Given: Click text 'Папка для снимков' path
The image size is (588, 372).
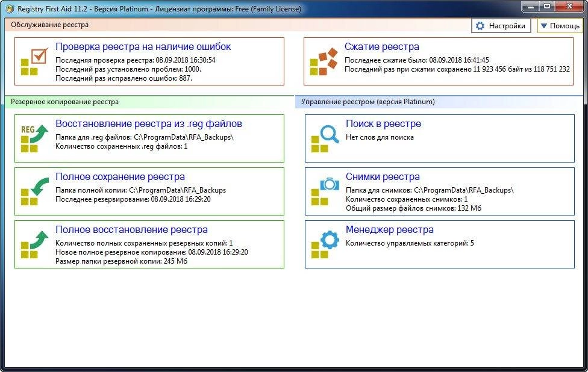Looking at the screenshot, I should pos(430,190).
